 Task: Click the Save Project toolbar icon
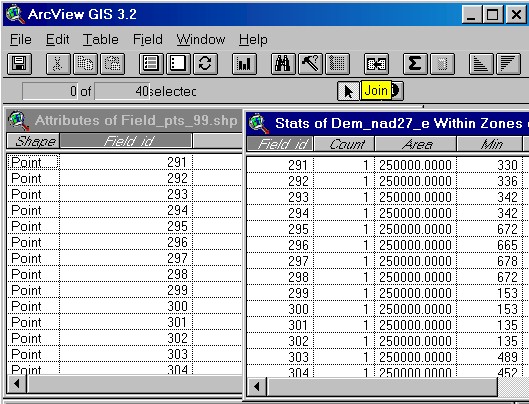(x=19, y=64)
